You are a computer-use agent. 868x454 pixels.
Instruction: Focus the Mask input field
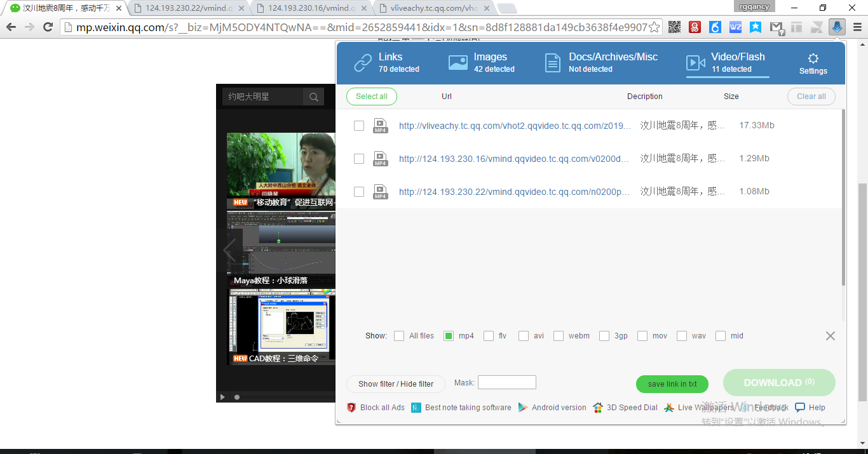pyautogui.click(x=507, y=382)
